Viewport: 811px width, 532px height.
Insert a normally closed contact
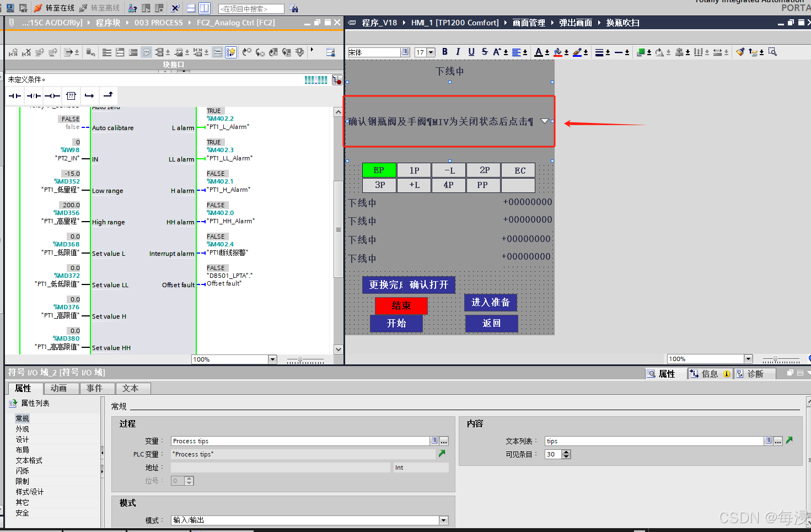(x=34, y=96)
